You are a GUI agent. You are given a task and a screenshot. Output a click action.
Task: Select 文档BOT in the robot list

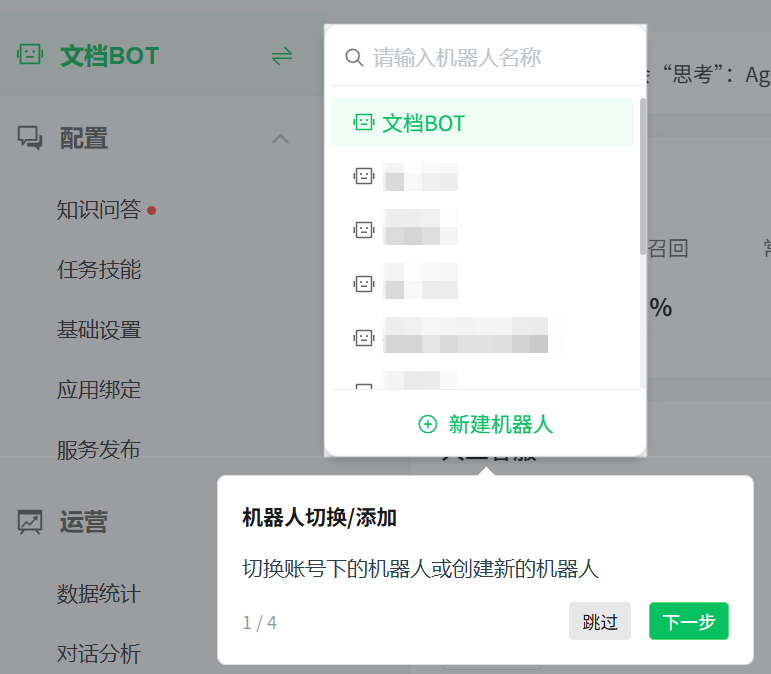click(482, 122)
